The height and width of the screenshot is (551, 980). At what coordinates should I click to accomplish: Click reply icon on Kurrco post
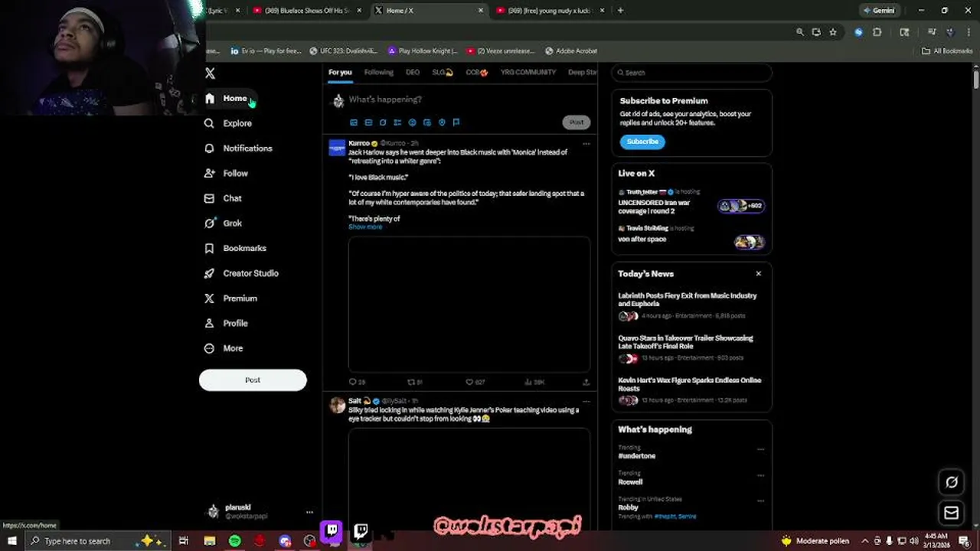[353, 382]
